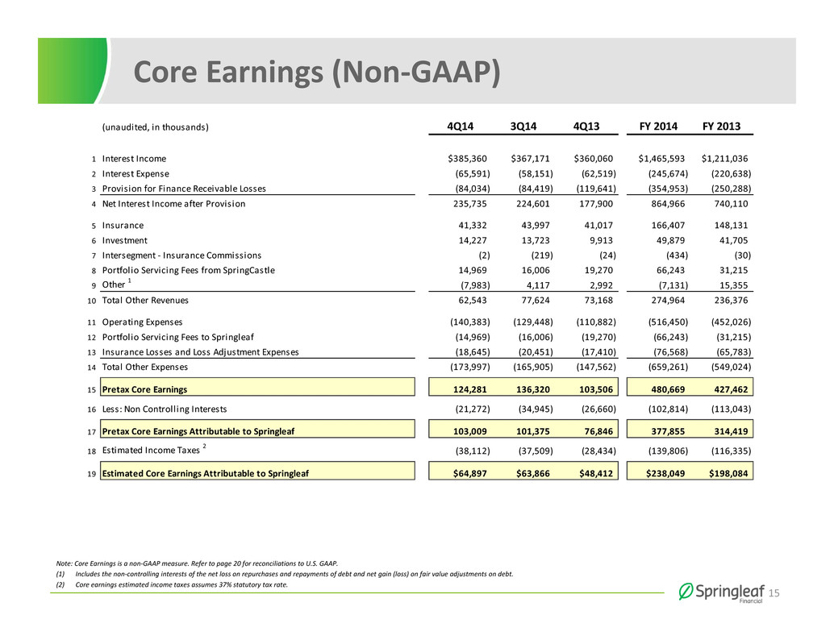Click the value 274,964 in Total Other Revenues
Viewport: 834px width, 644px height.
point(668,300)
